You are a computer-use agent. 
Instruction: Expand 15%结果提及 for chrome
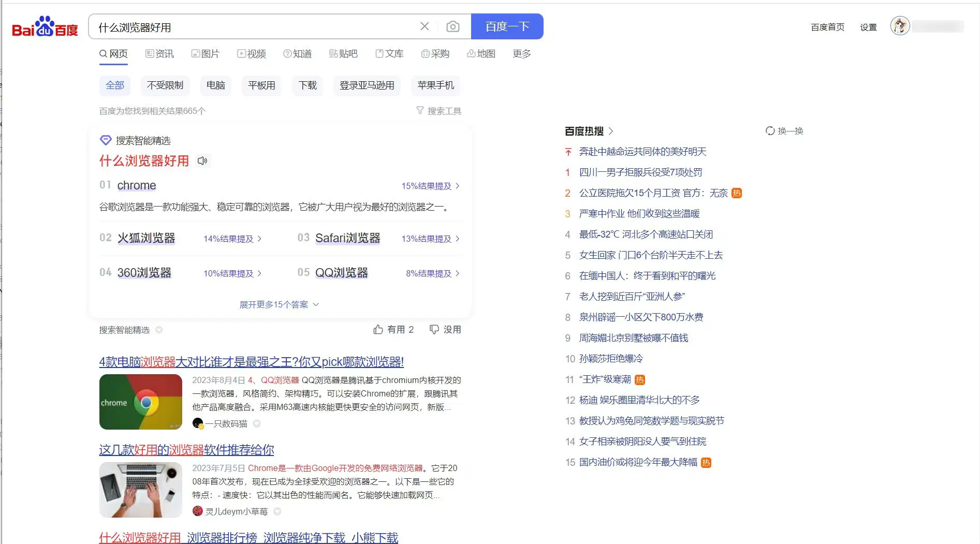pos(430,186)
